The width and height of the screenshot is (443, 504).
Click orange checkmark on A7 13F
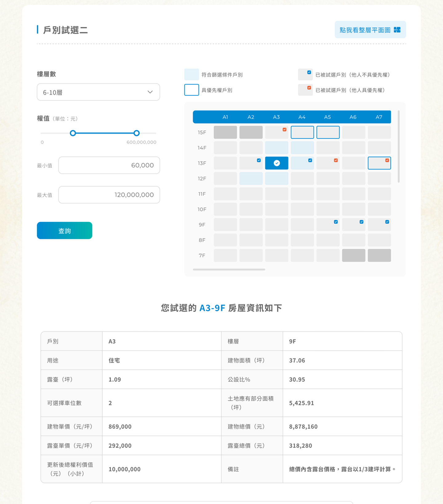pos(387,160)
